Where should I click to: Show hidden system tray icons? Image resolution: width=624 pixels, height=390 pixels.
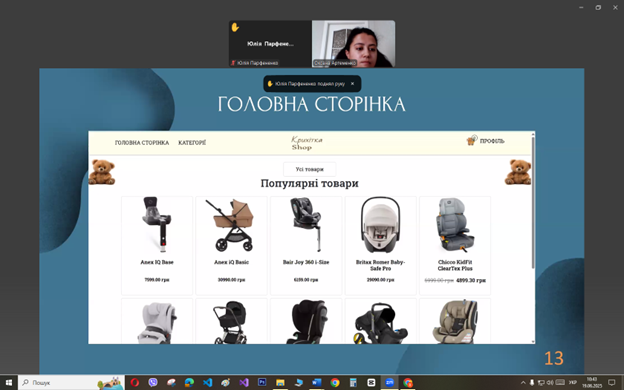point(523,382)
